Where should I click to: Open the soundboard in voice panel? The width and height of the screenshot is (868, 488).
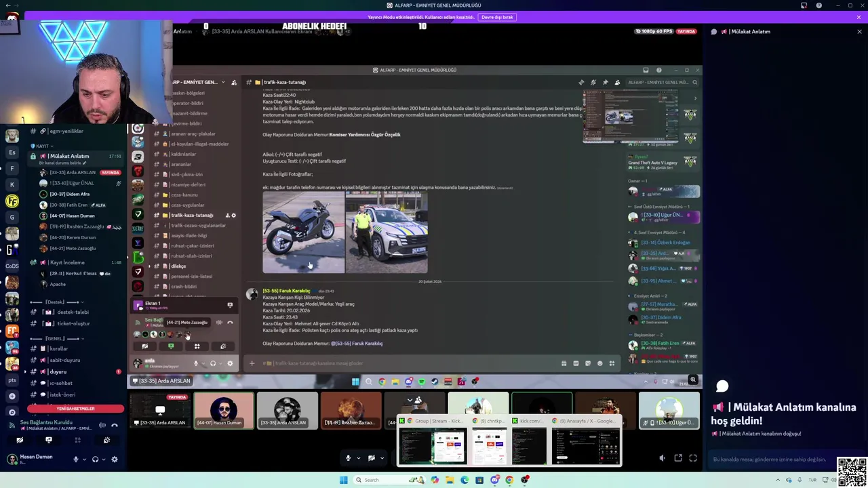pos(106,441)
